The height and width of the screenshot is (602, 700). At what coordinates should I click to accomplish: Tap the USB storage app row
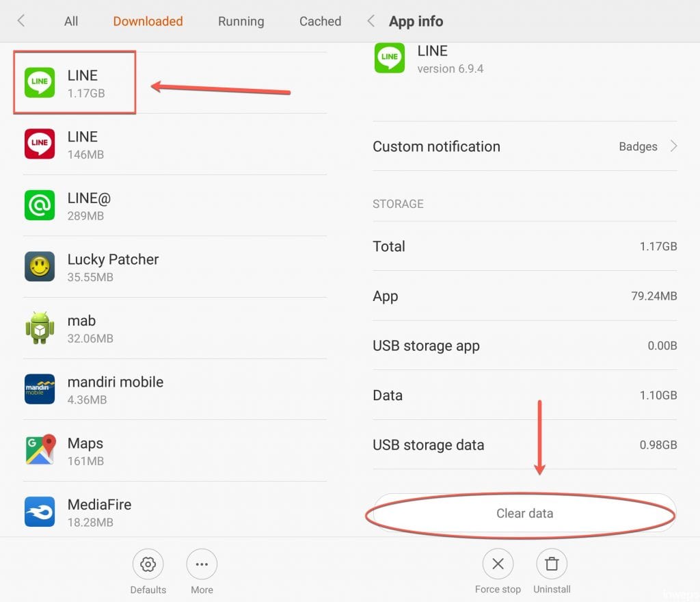pyautogui.click(x=524, y=345)
